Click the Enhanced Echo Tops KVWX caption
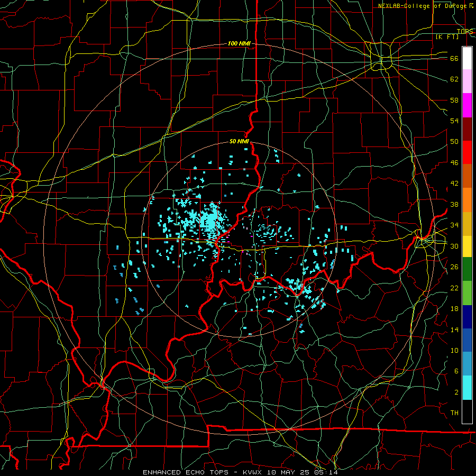 point(240,472)
